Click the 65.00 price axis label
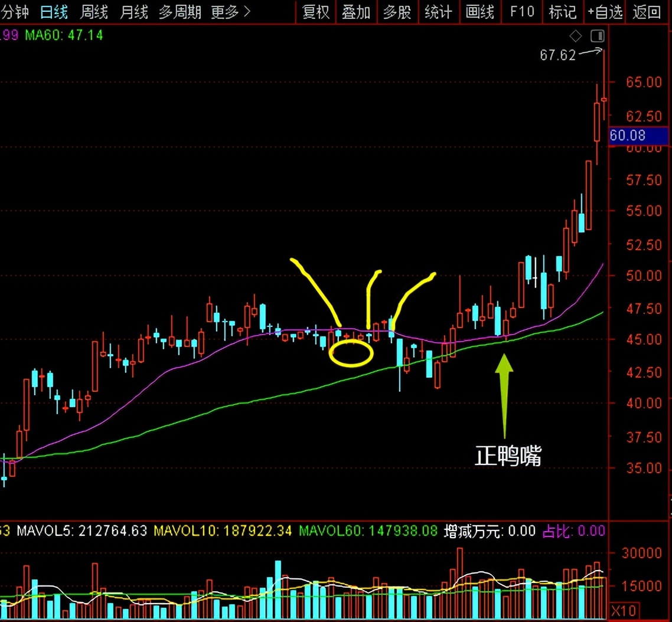672x622 pixels. [x=644, y=82]
